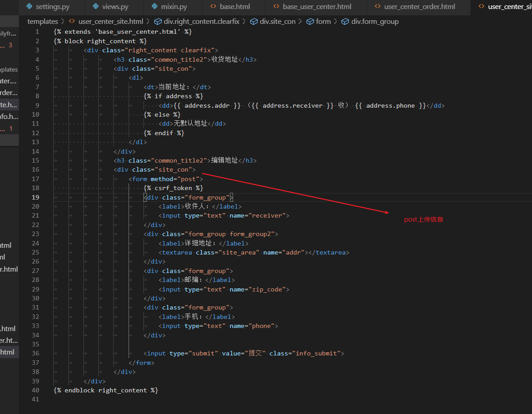Click HTML file icon in breadcrumb
532x414 pixels.
pos(72,21)
